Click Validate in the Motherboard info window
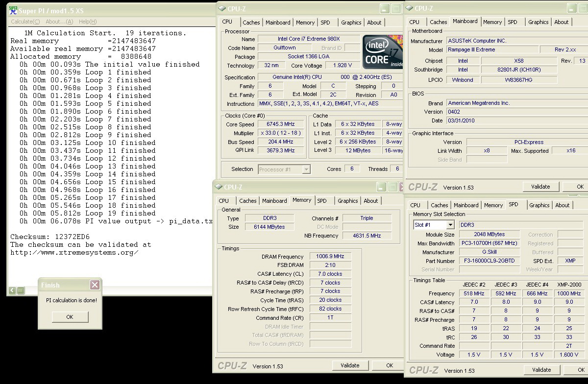The width and height of the screenshot is (588, 384). [540, 187]
